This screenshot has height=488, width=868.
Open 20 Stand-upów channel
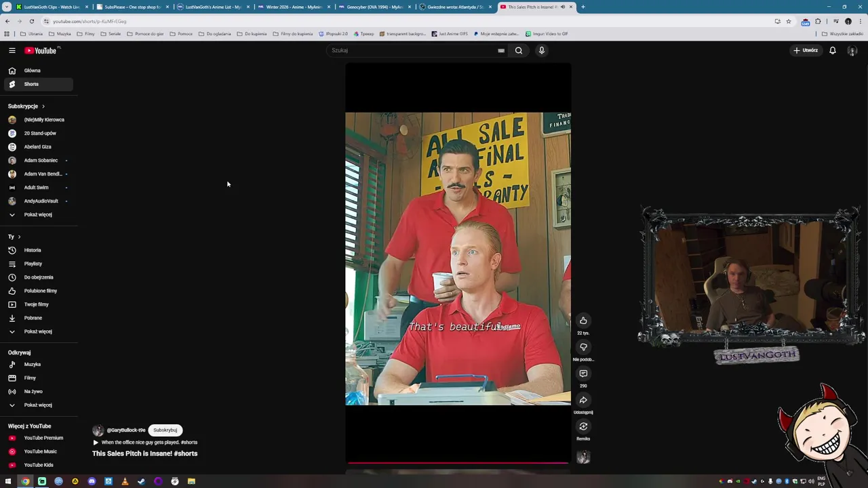coord(37,134)
